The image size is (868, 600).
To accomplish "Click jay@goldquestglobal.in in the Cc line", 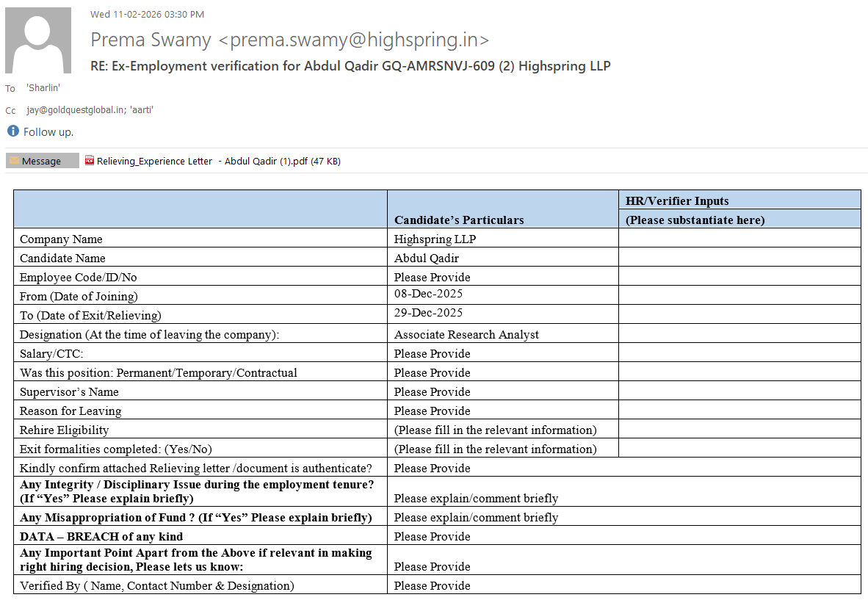I will click(x=75, y=110).
